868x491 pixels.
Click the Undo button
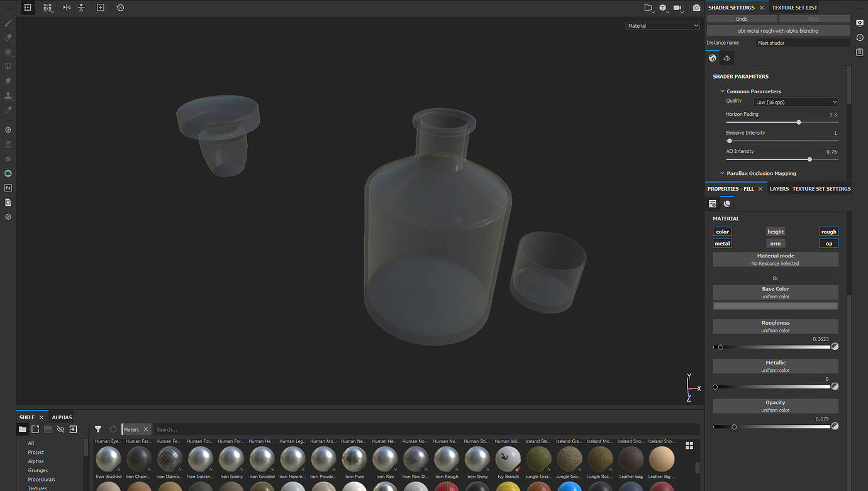[x=742, y=19]
